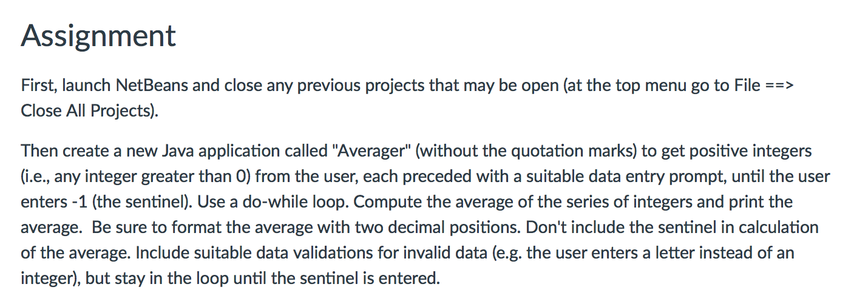The height and width of the screenshot is (301, 868).
Task: Click the Assignment heading
Action: click(x=98, y=36)
